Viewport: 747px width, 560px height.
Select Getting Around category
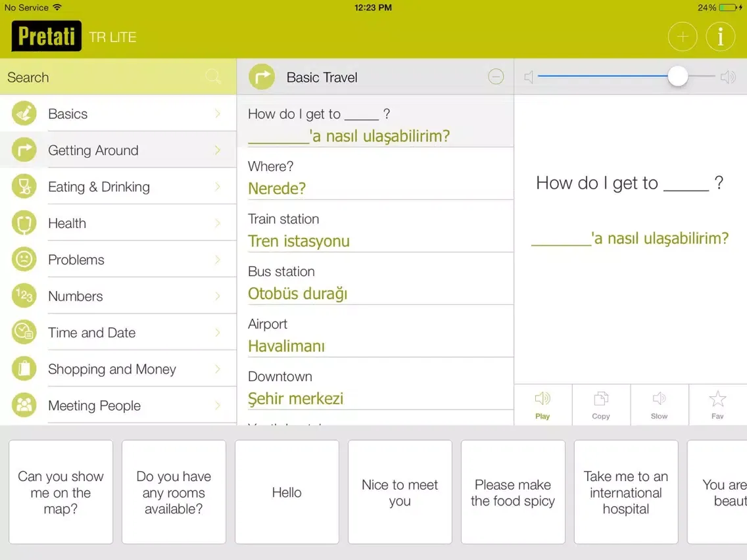(118, 150)
